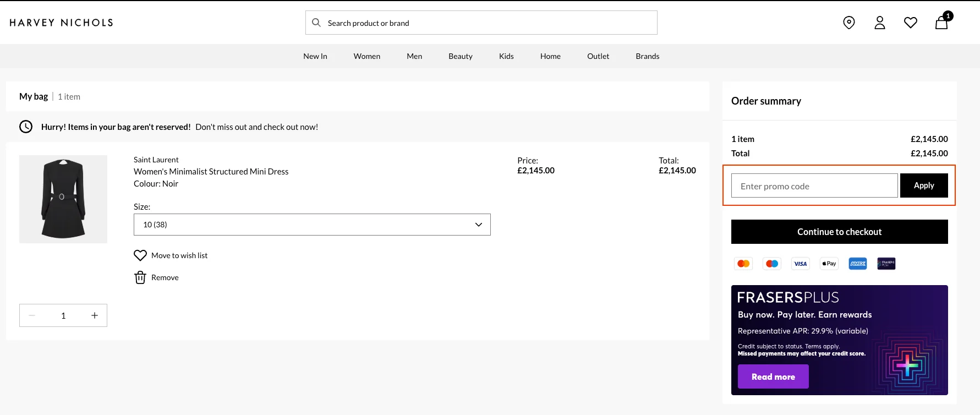Click the Apple Pay payment icon
This screenshot has height=415, width=980.
[829, 264]
